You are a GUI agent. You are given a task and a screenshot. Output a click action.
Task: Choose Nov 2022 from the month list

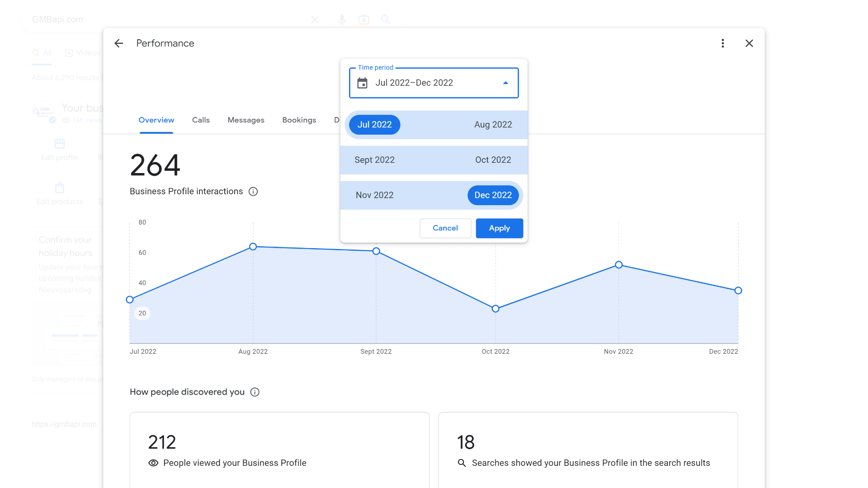374,195
